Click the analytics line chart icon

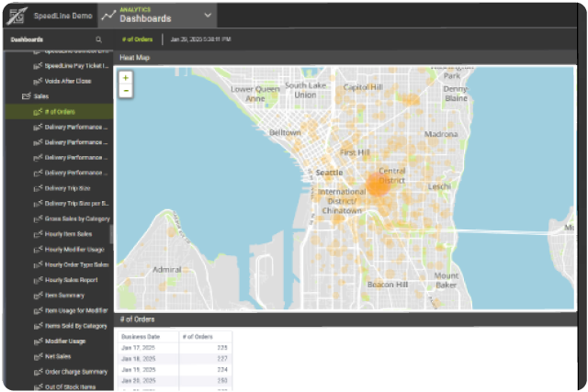point(108,16)
